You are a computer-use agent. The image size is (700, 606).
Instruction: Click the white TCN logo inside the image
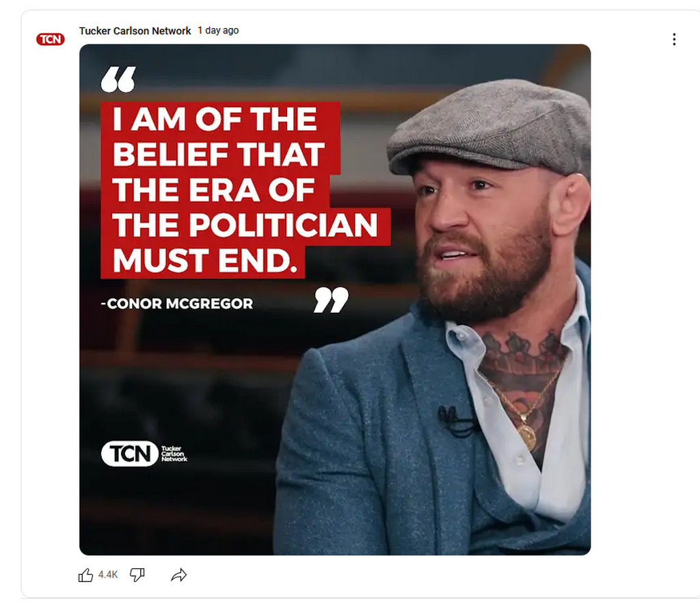point(130,453)
